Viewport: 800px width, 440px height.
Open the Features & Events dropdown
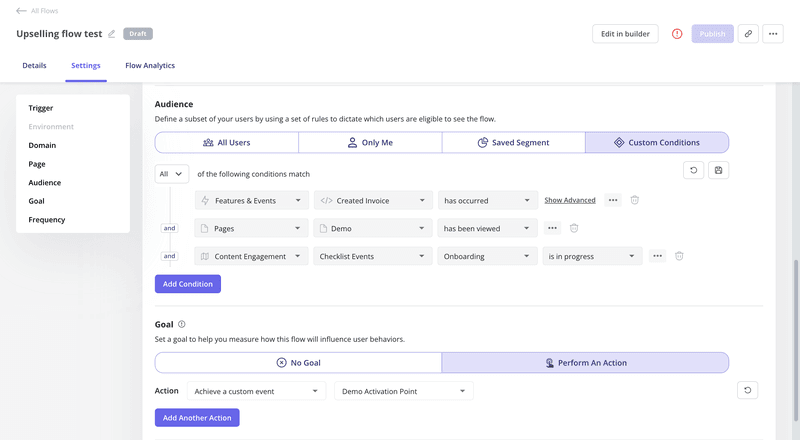252,201
